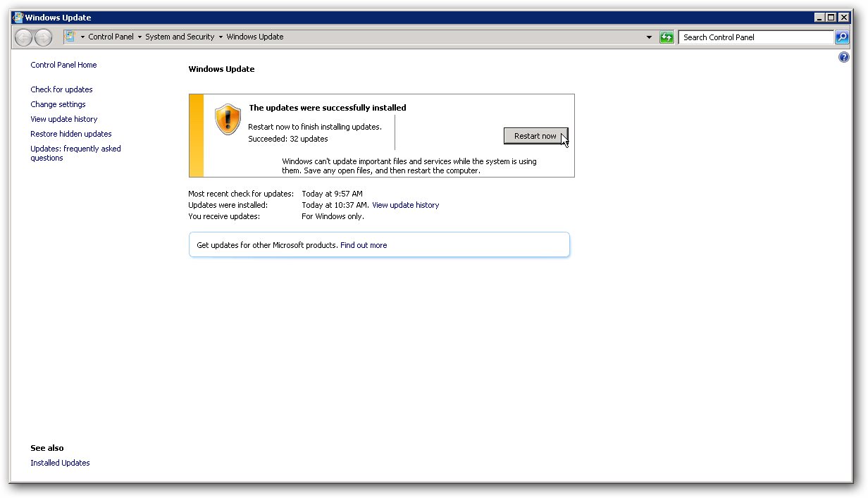Click 'Most recent check for updates:' label
Image resolution: width=868 pixels, height=498 pixels.
tap(241, 194)
